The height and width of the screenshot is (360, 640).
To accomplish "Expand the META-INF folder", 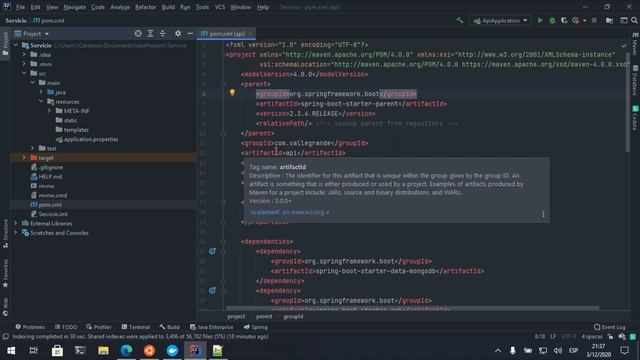I will 50,111.
